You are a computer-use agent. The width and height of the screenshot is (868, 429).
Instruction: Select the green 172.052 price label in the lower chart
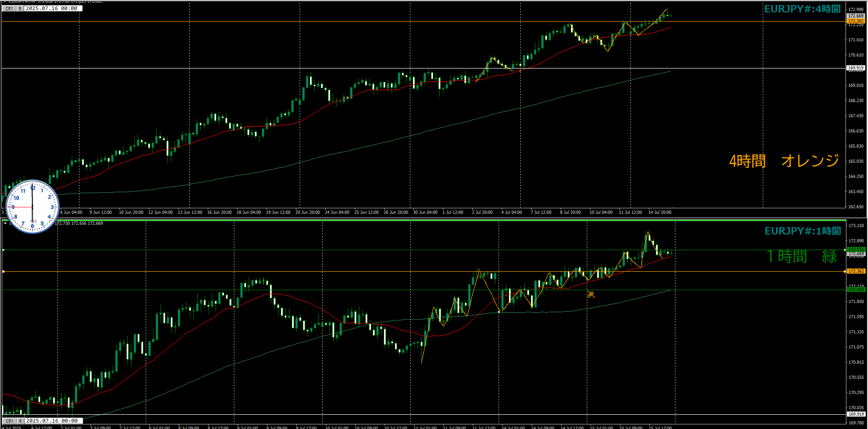pyautogui.click(x=856, y=290)
